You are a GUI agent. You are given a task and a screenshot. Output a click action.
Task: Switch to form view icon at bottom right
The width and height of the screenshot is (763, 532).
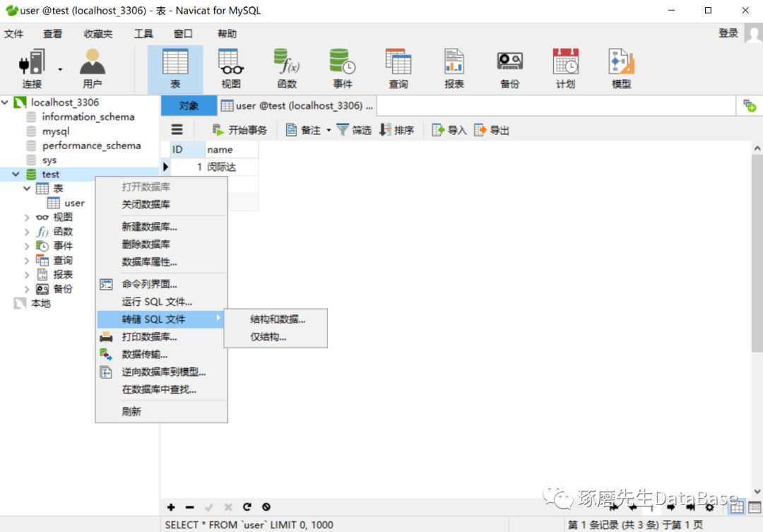coord(755,507)
